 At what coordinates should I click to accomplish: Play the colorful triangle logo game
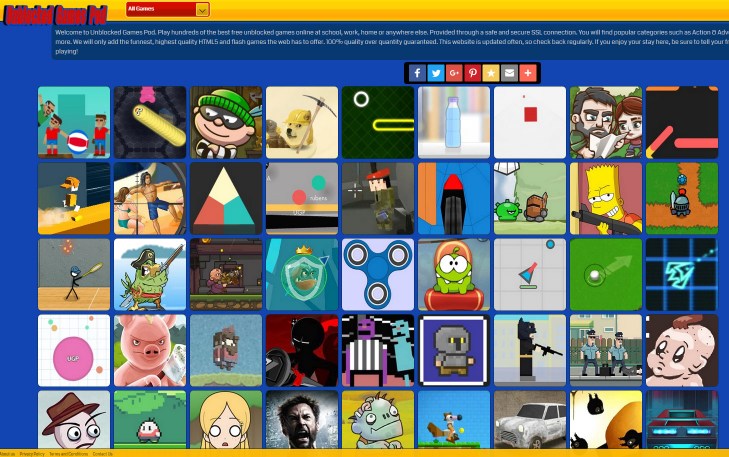226,198
